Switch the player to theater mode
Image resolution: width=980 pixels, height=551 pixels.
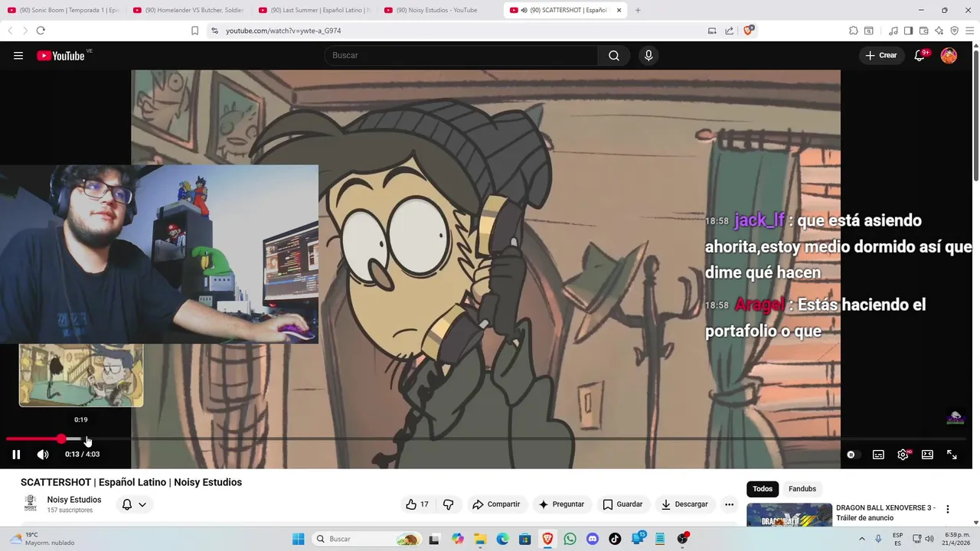point(927,455)
